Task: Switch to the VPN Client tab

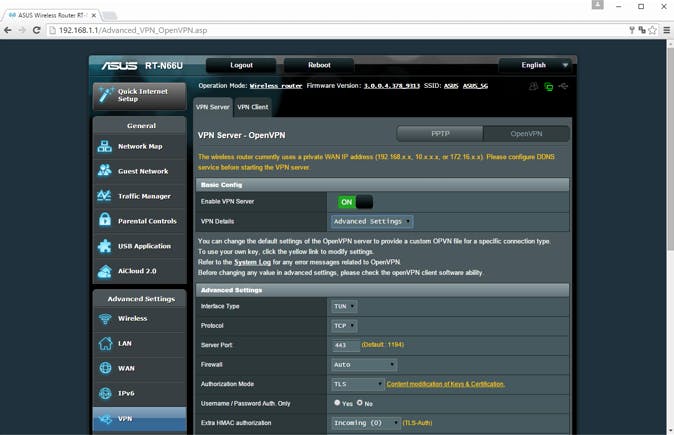Action: click(253, 107)
